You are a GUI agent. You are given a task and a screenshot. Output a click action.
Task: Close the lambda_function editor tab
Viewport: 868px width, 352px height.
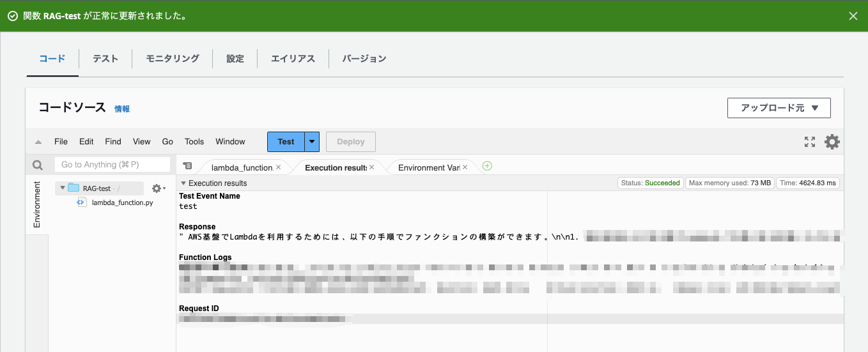(x=278, y=167)
